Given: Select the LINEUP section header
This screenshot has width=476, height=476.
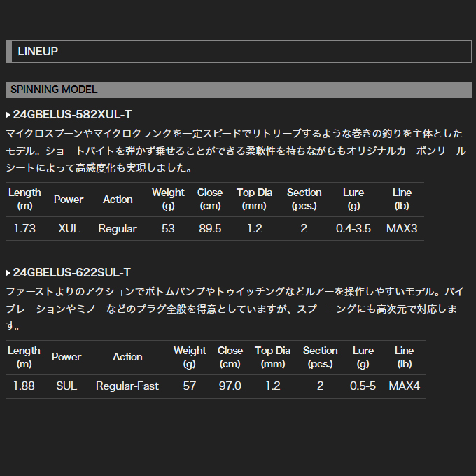Looking at the screenshot, I should tap(238, 51).
